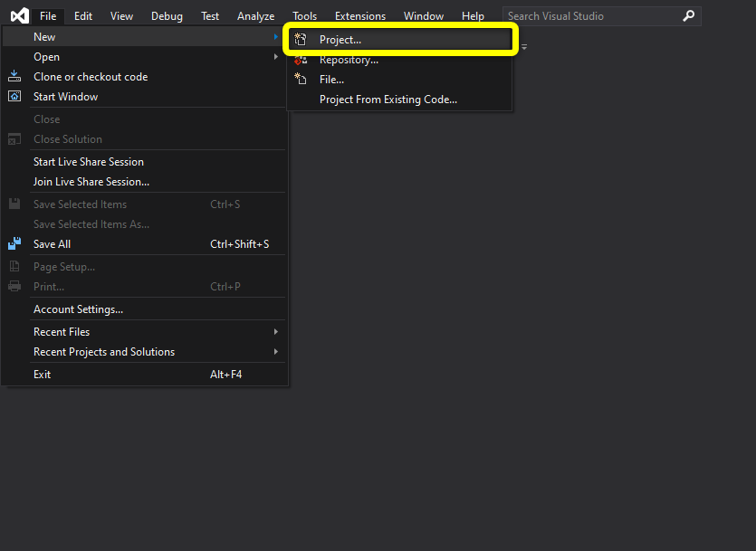Click the Visual Studio logo in the titlebar
This screenshot has height=551, width=756.
point(19,14)
